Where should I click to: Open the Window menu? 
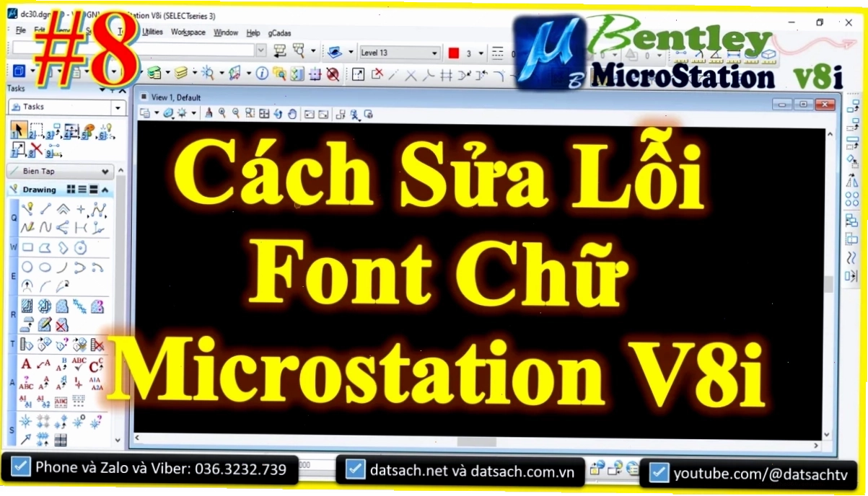tap(226, 32)
